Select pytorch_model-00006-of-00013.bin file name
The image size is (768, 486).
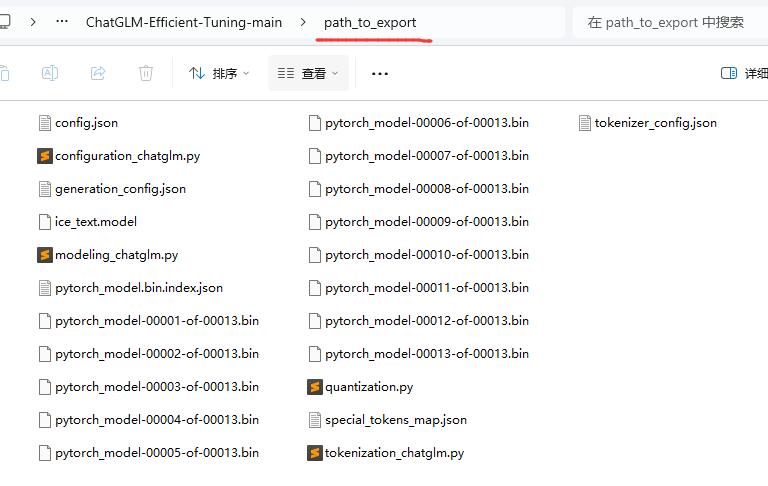click(427, 123)
